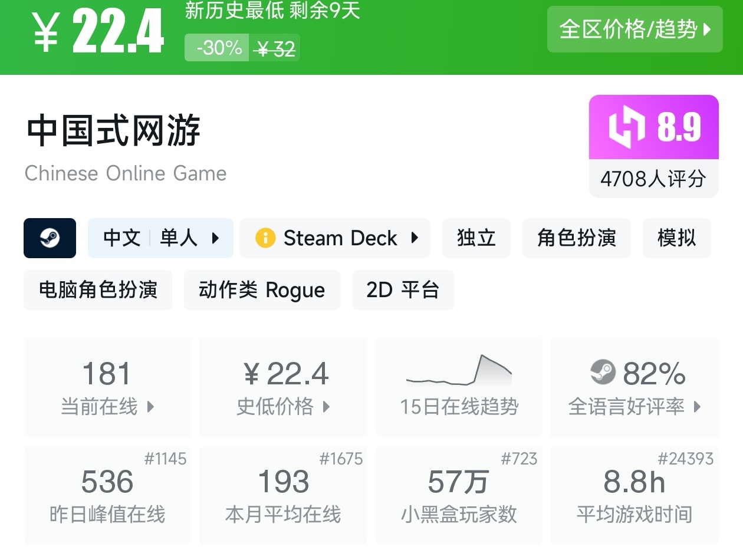Image resolution: width=743 pixels, height=560 pixels.
Task: Tap the ¥22.4 current price header
Action: tap(98, 31)
